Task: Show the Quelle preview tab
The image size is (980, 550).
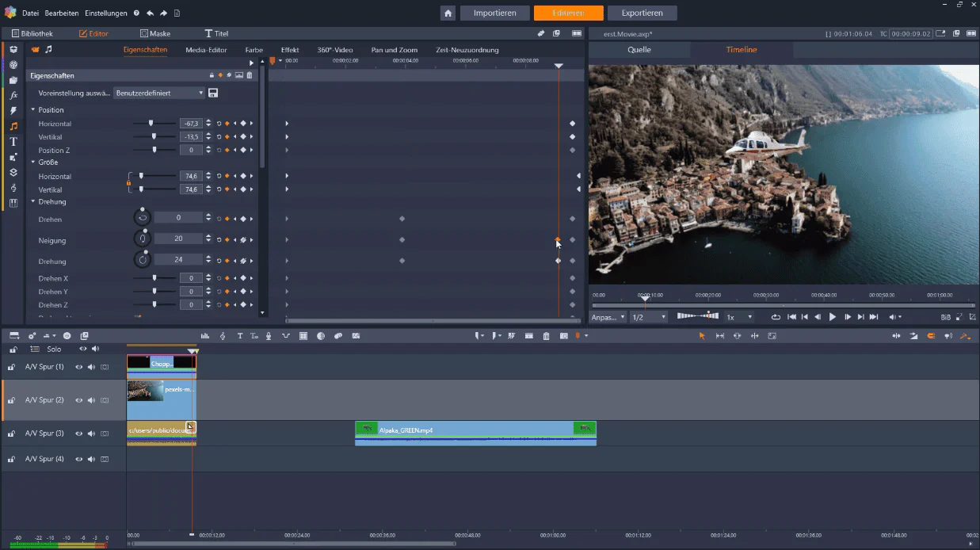Action: click(x=639, y=50)
